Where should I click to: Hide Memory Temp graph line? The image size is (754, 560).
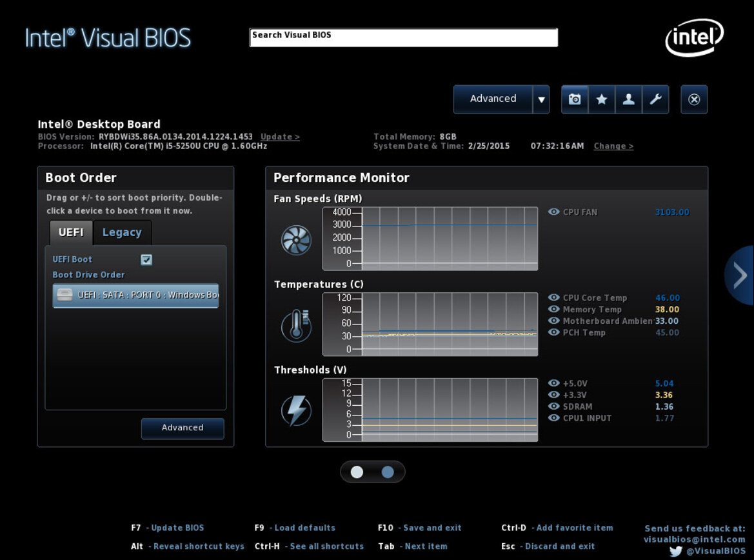(553, 309)
